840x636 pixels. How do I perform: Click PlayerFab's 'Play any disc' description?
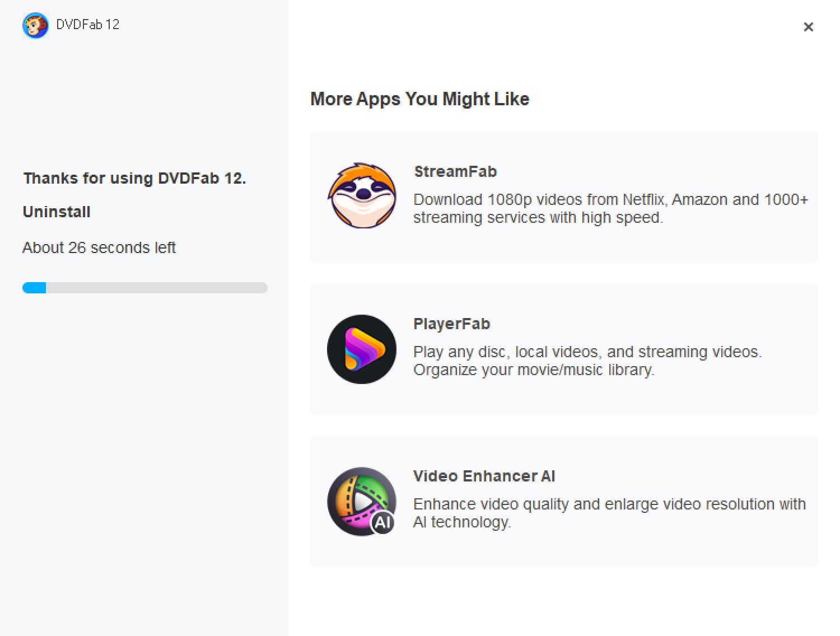coord(587,361)
